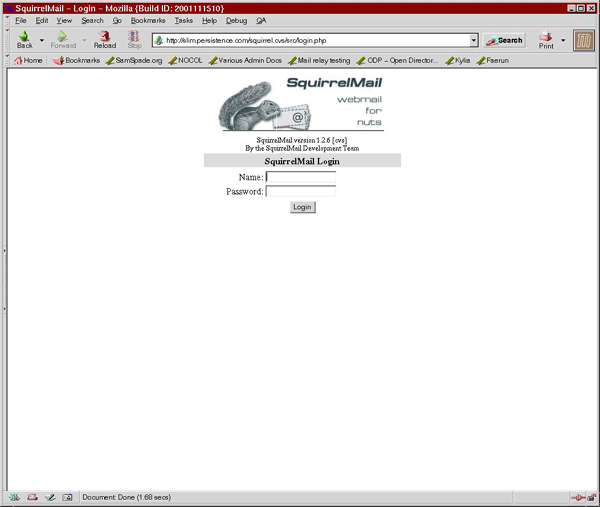600x507 pixels.
Task: Open the Back button history dropdown arrow
Action: [x=42, y=41]
